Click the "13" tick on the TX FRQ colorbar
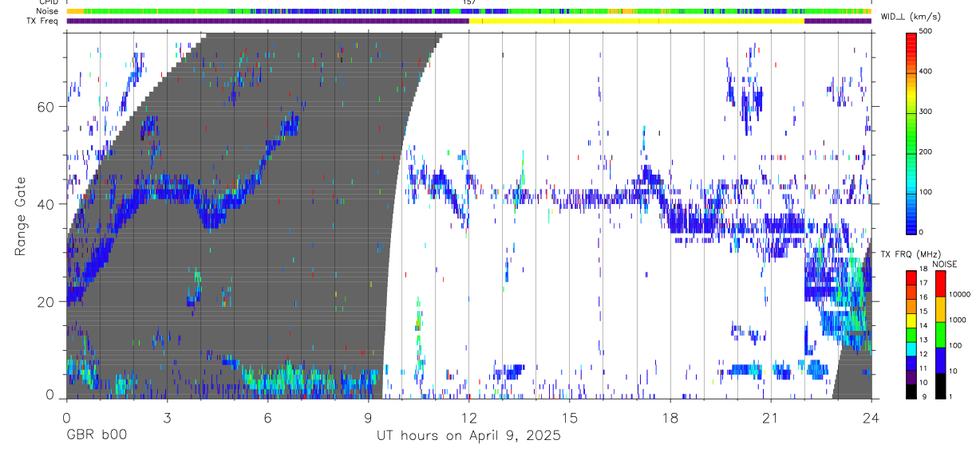The width and height of the screenshot is (980, 452). [x=923, y=340]
